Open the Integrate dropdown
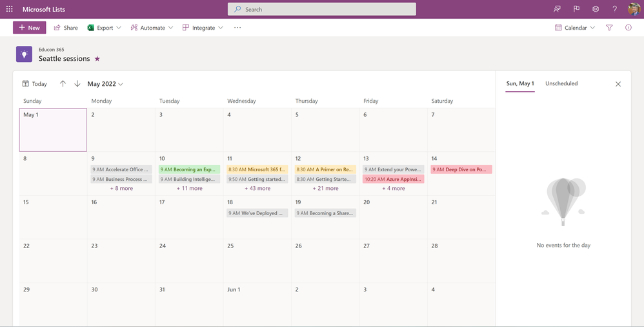This screenshot has height=327, width=644. 203,28
